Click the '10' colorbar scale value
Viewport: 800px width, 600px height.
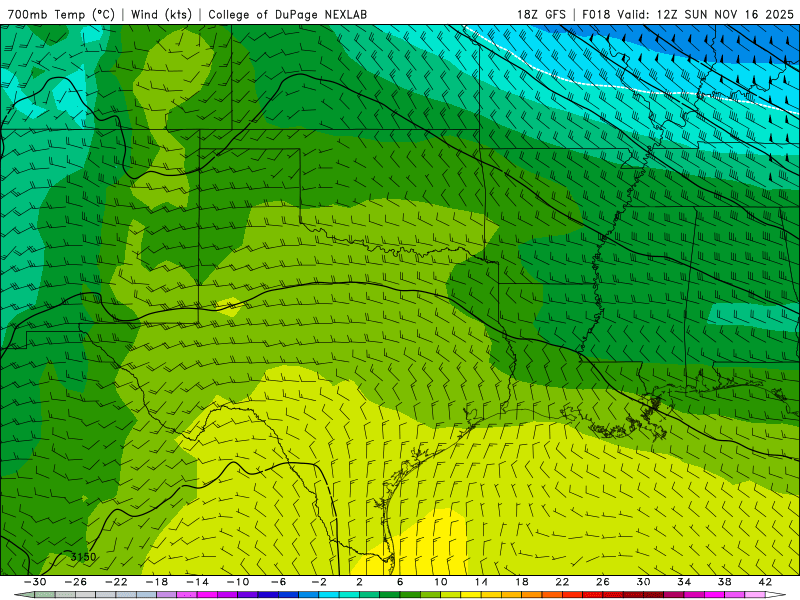[x=441, y=582]
